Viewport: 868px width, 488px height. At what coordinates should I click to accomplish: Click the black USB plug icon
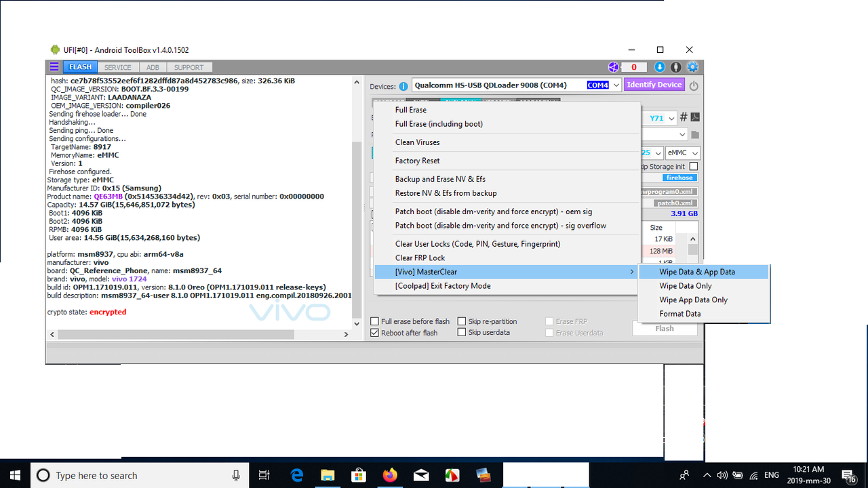pyautogui.click(x=676, y=67)
